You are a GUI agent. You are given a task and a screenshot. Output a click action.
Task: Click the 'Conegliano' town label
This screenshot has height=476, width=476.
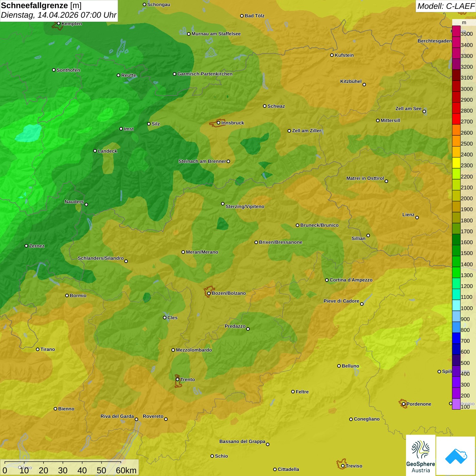367,419
